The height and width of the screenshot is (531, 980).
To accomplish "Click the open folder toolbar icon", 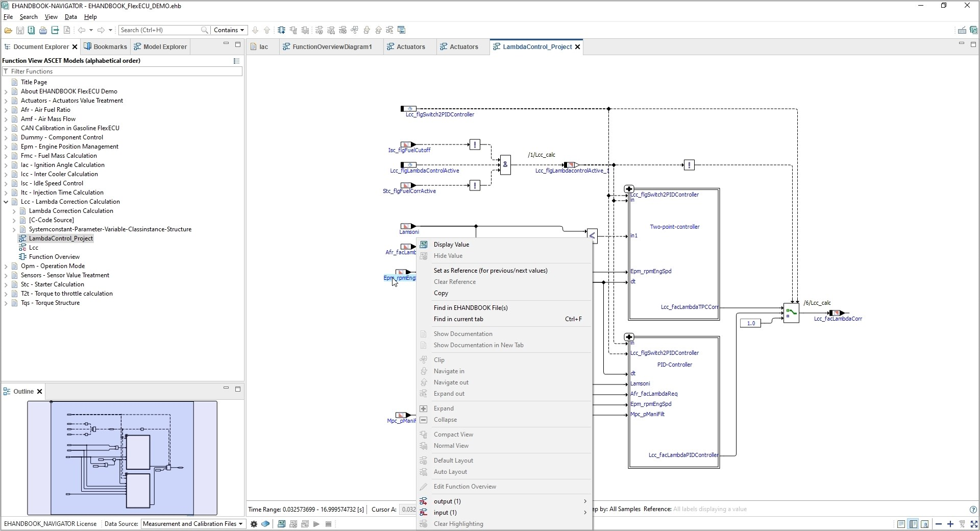I will click(x=8, y=30).
